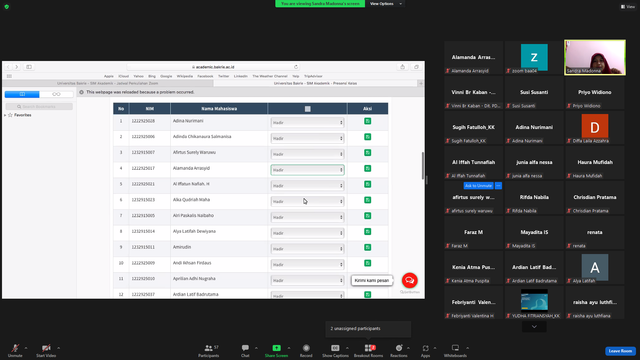This screenshot has height=360, width=640.
Task: Click the Wikipedia bookmark in favorites bar
Action: point(184,76)
